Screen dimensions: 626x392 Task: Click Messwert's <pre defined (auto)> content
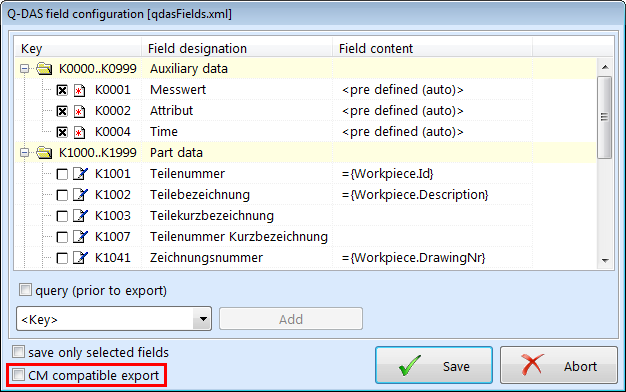[x=402, y=90]
